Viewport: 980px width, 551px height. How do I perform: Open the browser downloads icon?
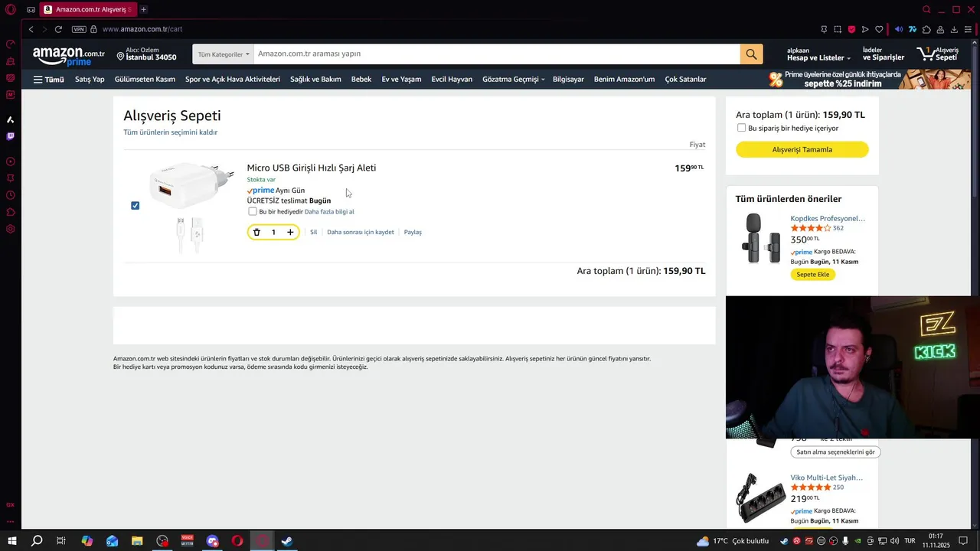pyautogui.click(x=954, y=29)
